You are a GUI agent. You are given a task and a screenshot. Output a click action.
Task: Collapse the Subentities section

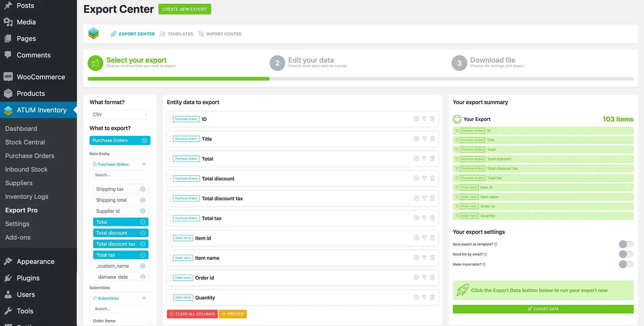[144, 298]
